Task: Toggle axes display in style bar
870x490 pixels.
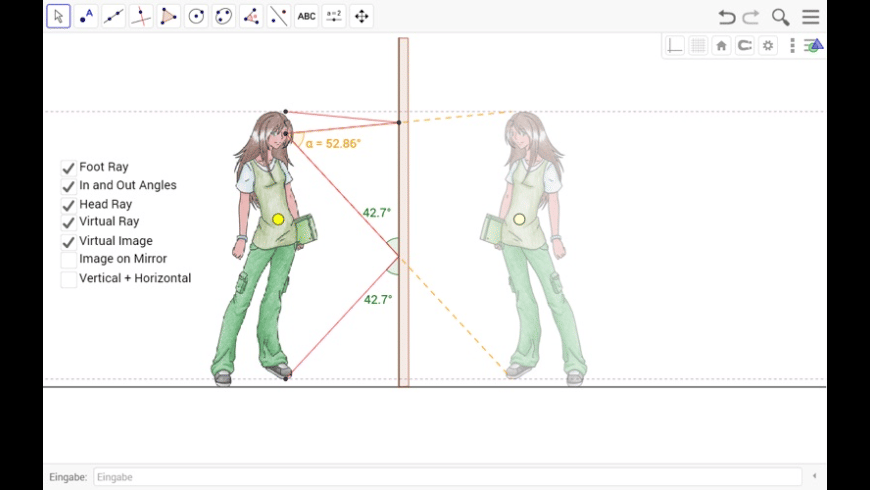Action: [x=675, y=46]
